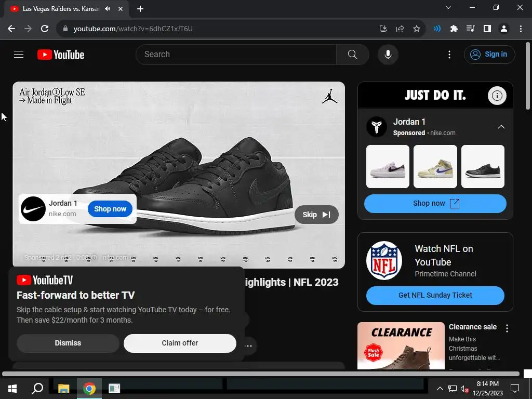This screenshot has height=399, width=532.
Task: Focus the YouTube Search input field
Action: click(236, 54)
